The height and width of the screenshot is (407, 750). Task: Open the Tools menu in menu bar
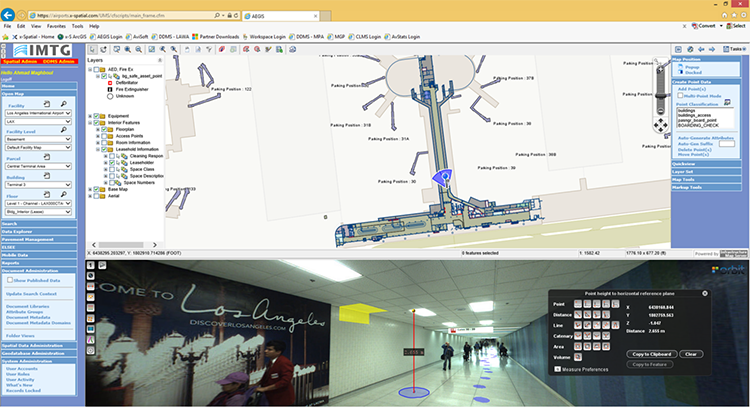pyautogui.click(x=64, y=27)
